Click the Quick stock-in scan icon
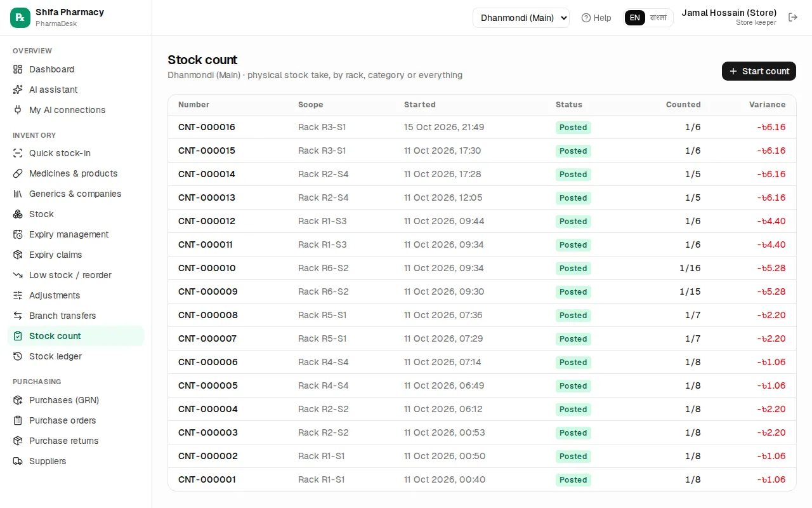The height and width of the screenshot is (508, 812). 18,153
